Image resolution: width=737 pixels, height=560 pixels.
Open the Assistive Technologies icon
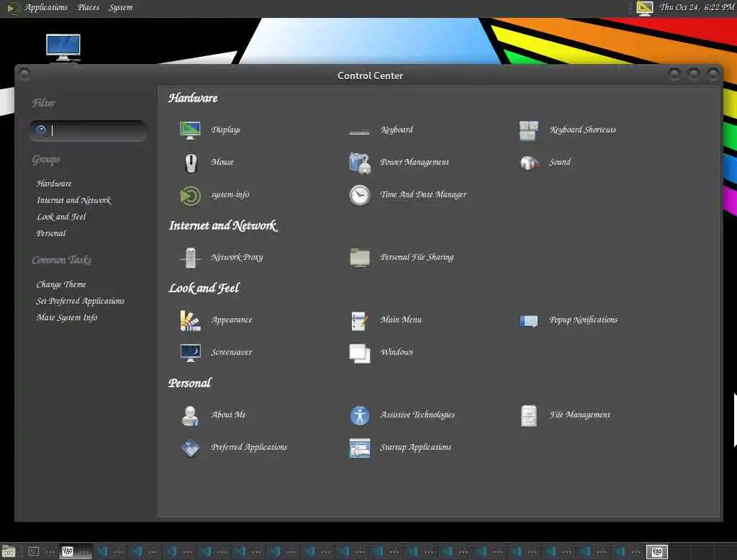[360, 415]
